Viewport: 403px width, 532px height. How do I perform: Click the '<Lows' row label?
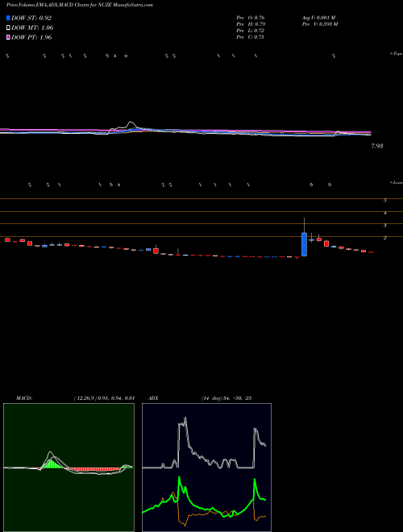(397, 182)
